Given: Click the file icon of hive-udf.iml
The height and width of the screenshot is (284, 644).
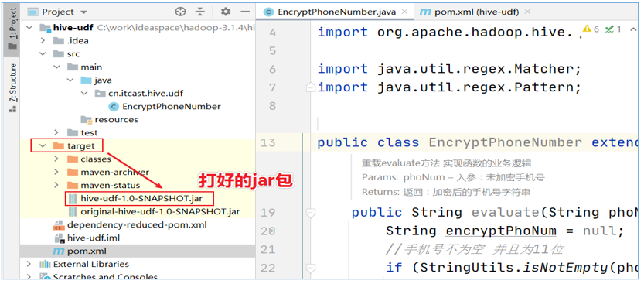Looking at the screenshot, I should point(59,238).
